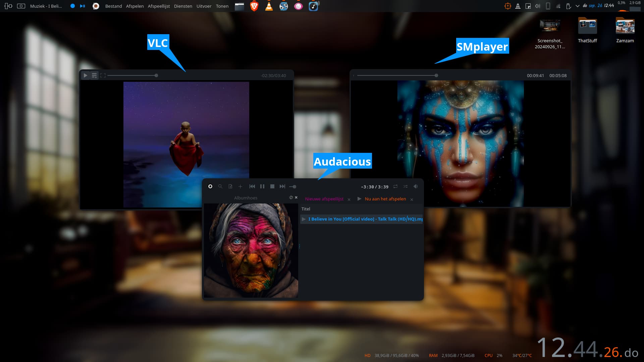The height and width of the screenshot is (362, 644).
Task: Select the I Believe in You playlist entry
Action: [362, 219]
